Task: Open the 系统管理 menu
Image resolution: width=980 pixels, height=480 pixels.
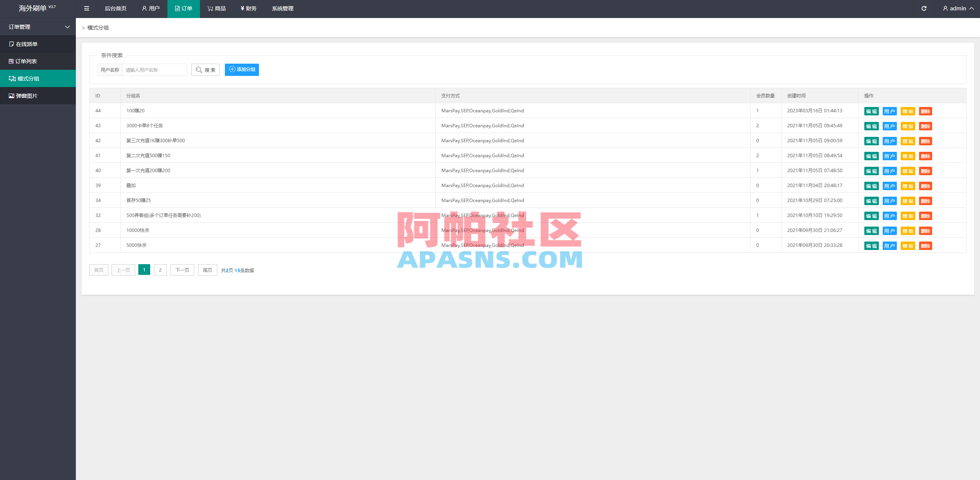Action: point(282,8)
